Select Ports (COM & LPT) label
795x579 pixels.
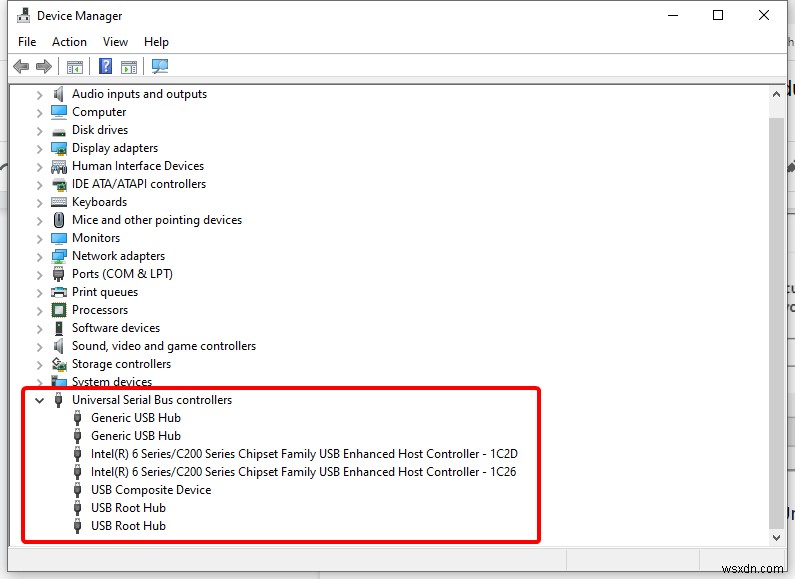point(122,274)
